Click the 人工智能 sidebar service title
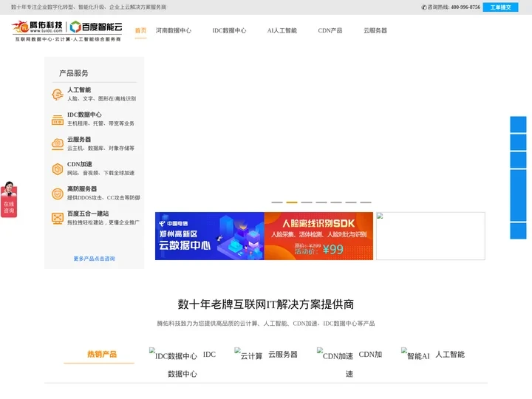The image size is (532, 399). [x=79, y=90]
